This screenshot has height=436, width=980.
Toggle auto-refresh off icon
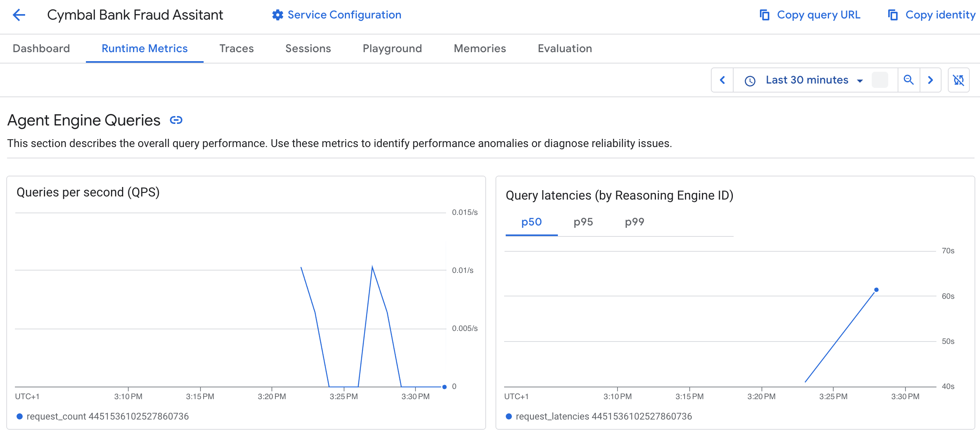pos(958,80)
